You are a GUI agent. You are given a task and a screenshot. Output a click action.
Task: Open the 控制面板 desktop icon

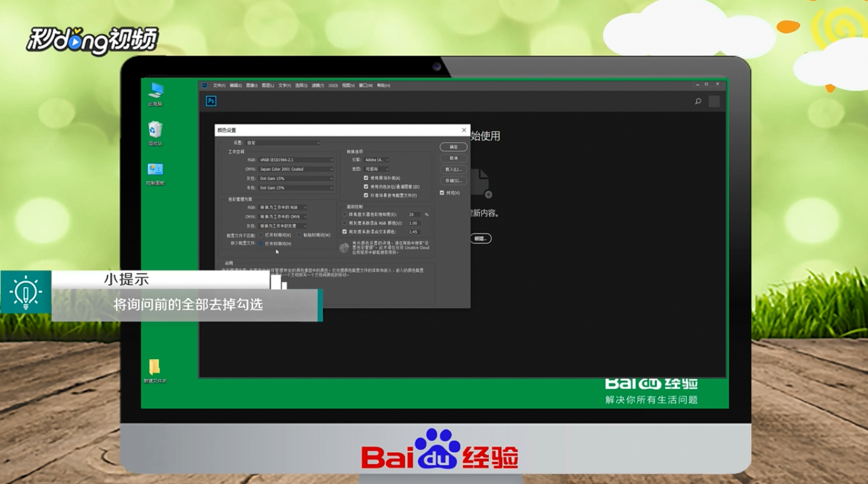pyautogui.click(x=155, y=174)
